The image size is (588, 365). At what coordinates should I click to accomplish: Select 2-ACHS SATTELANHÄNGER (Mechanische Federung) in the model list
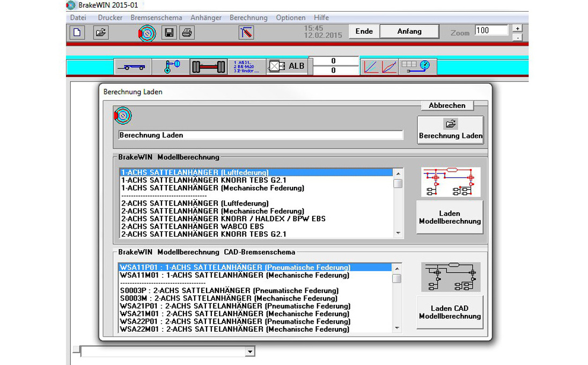[256, 211]
